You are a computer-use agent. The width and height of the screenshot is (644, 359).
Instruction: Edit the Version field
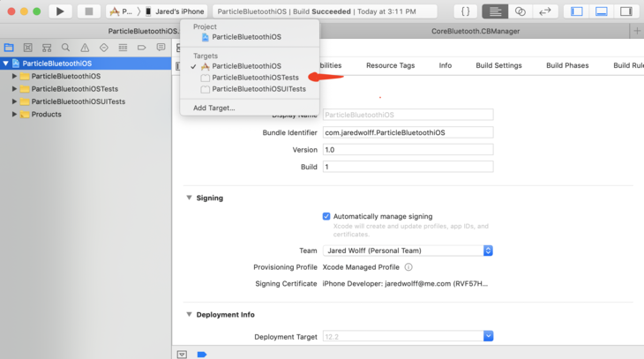coord(408,150)
